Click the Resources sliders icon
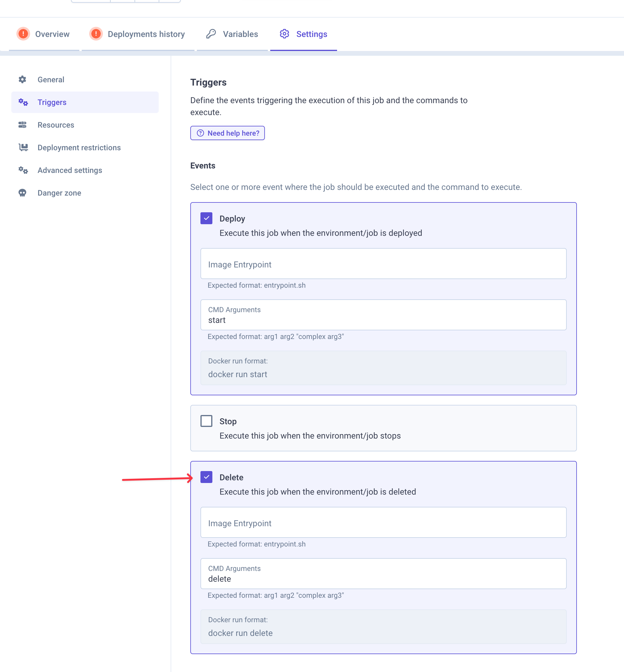The width and height of the screenshot is (624, 672). [22, 125]
